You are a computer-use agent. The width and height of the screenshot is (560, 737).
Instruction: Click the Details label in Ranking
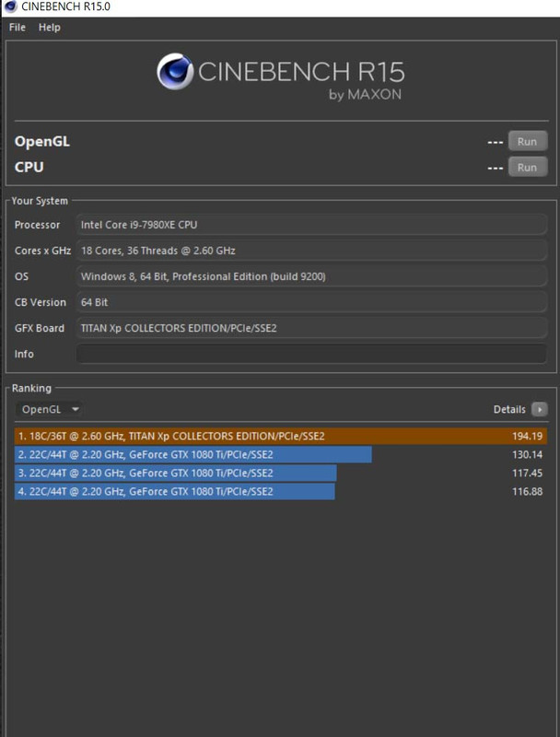click(509, 409)
